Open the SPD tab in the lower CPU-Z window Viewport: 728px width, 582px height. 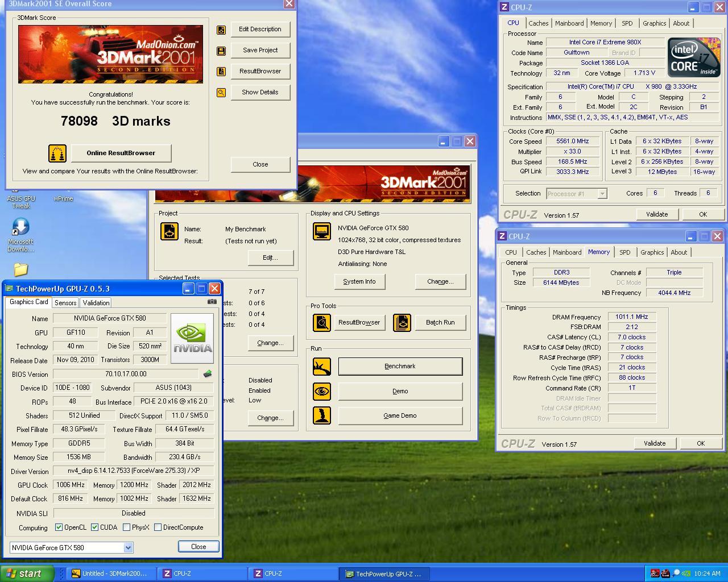624,252
